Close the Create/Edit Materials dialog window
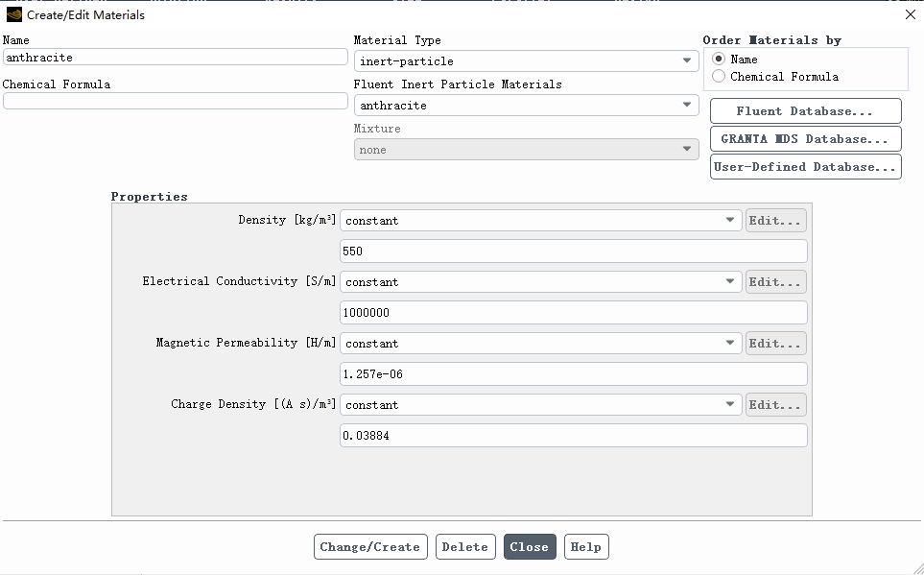924x575 pixels. click(x=910, y=14)
